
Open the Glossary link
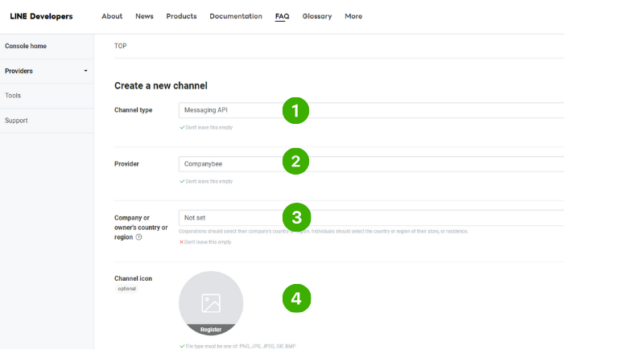(316, 16)
